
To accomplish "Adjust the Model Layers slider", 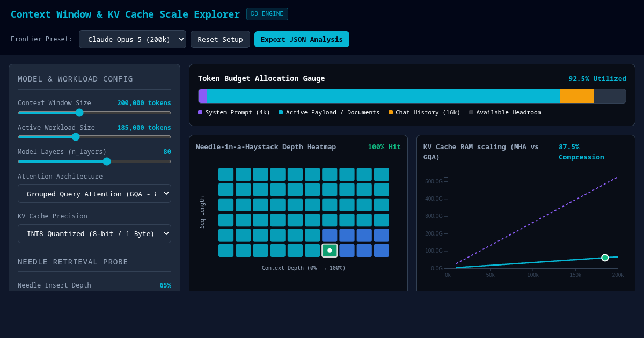I will click(x=94, y=161).
